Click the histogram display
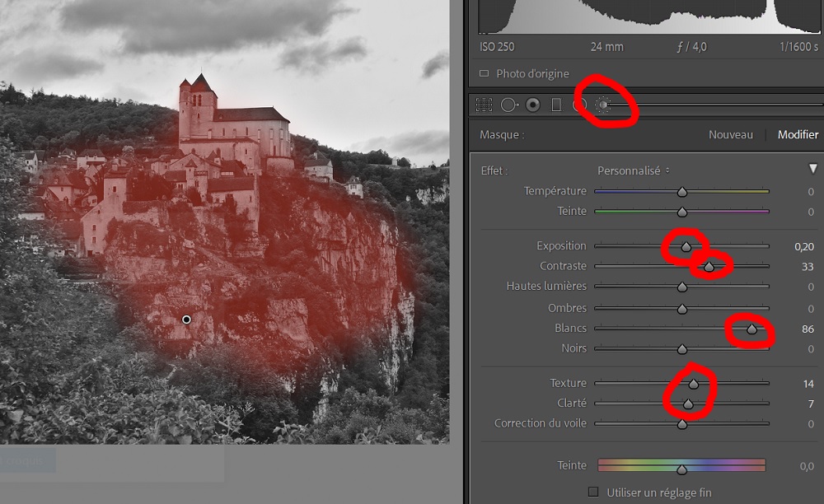The width and height of the screenshot is (824, 504). pyautogui.click(x=648, y=16)
